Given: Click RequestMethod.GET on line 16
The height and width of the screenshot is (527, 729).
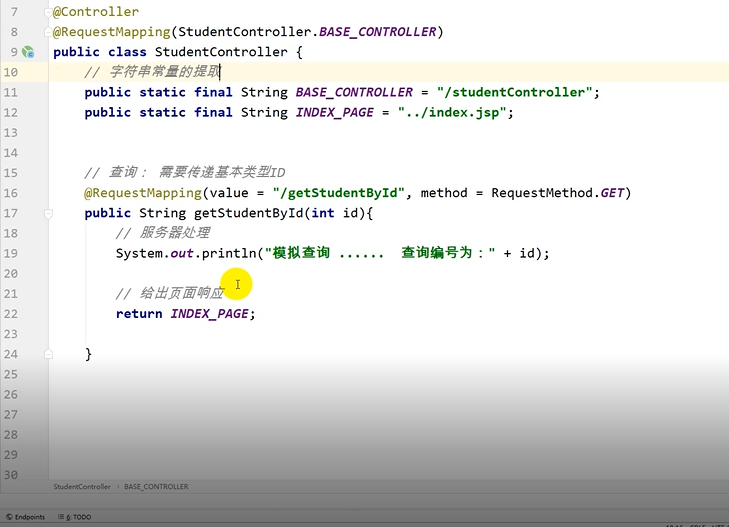Looking at the screenshot, I should pyautogui.click(x=557, y=193).
